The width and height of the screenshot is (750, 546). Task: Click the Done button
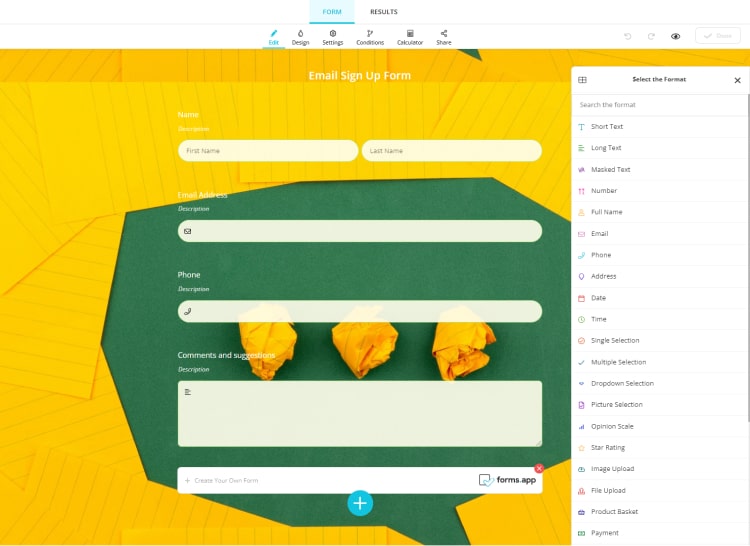(x=718, y=36)
